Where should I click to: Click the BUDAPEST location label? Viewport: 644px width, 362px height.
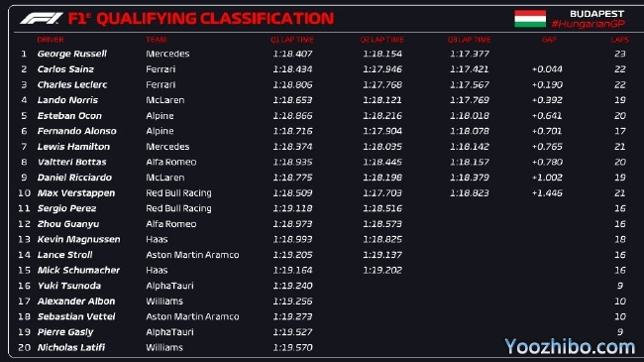point(596,14)
